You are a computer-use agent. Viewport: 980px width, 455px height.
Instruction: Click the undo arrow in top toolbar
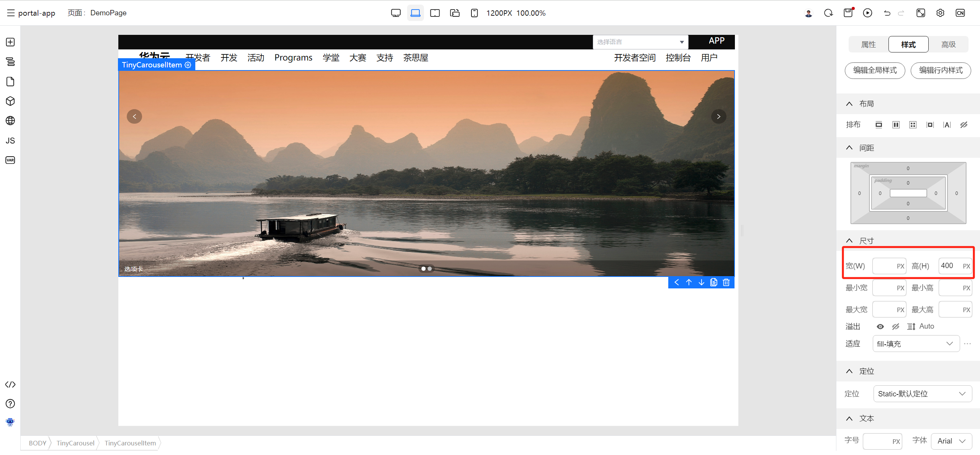coord(887,13)
